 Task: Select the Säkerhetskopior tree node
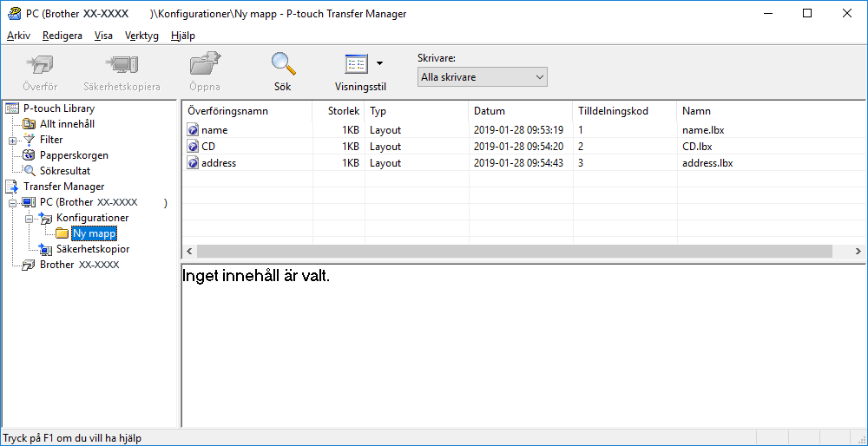[93, 249]
